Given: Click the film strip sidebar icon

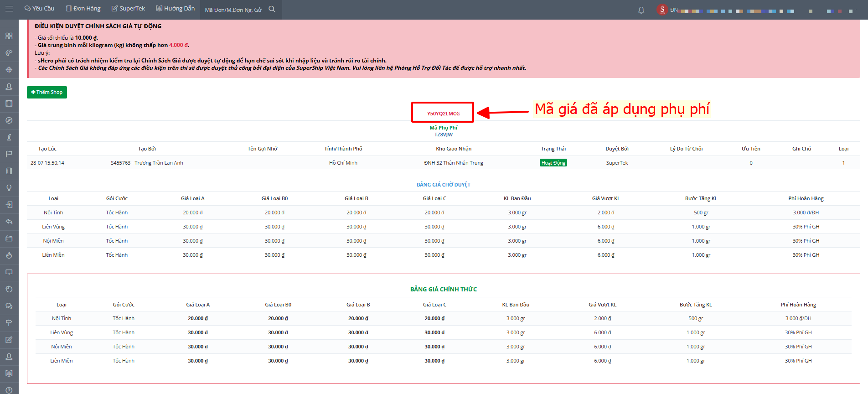Looking at the screenshot, I should point(9,104).
